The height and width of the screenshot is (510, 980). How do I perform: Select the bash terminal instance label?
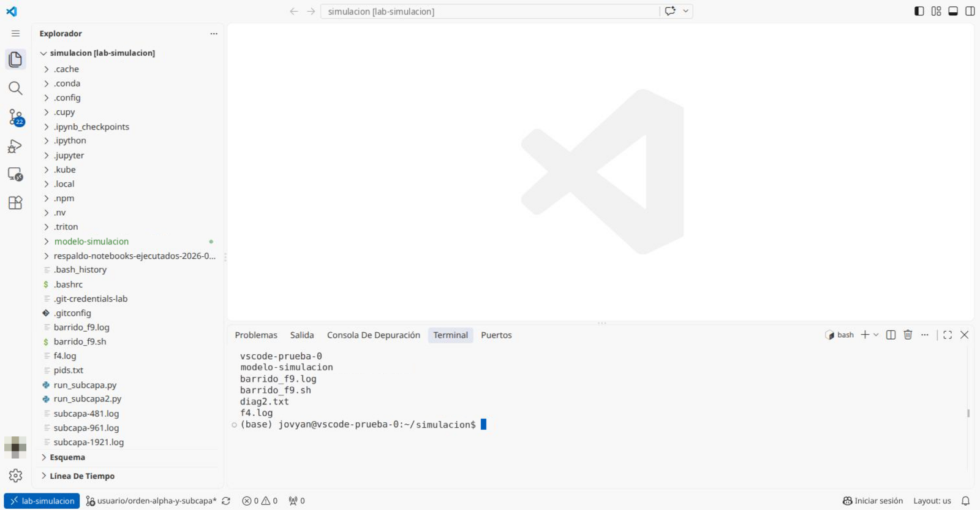(x=840, y=335)
